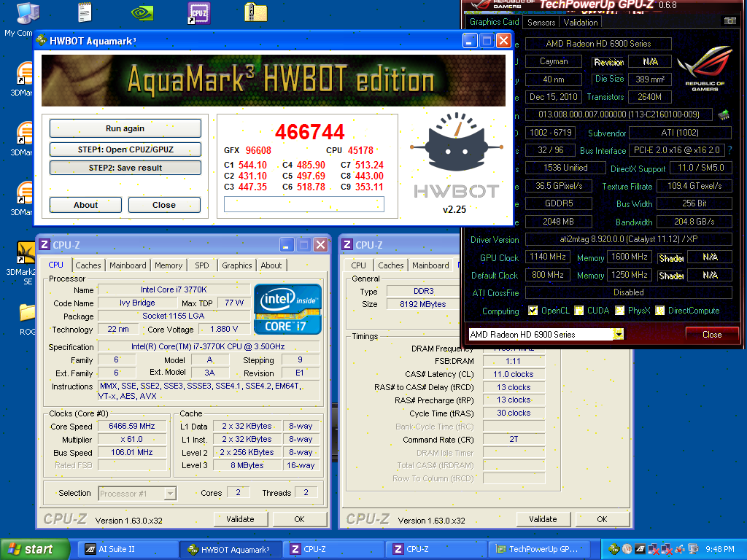Open the zipped folder desktop icon

pyautogui.click(x=256, y=12)
